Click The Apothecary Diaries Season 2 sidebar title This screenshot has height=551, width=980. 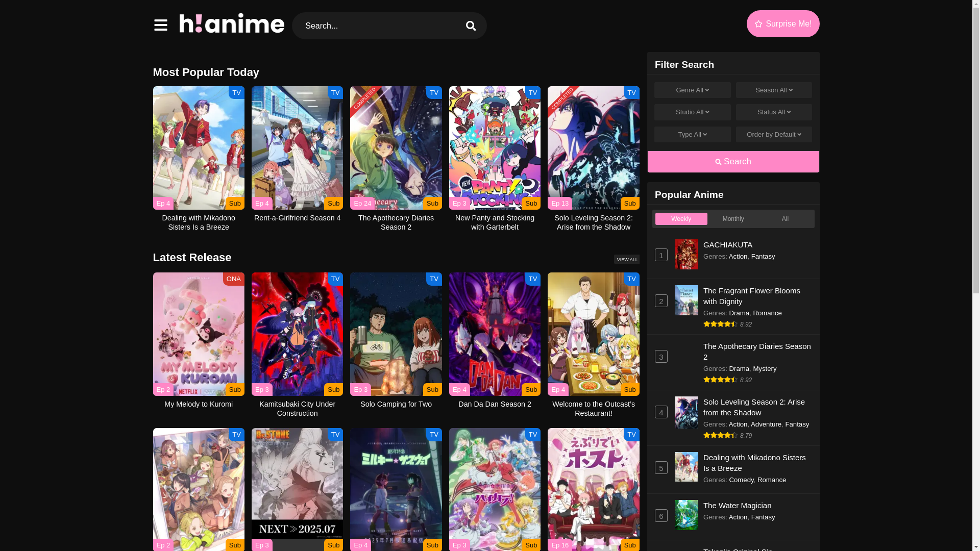click(757, 352)
